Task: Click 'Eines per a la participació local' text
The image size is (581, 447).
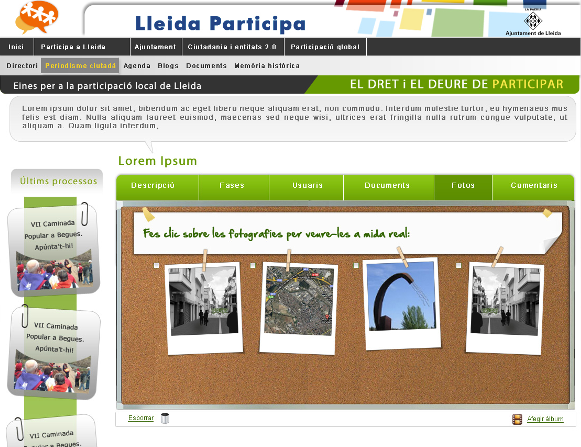Action: point(107,86)
